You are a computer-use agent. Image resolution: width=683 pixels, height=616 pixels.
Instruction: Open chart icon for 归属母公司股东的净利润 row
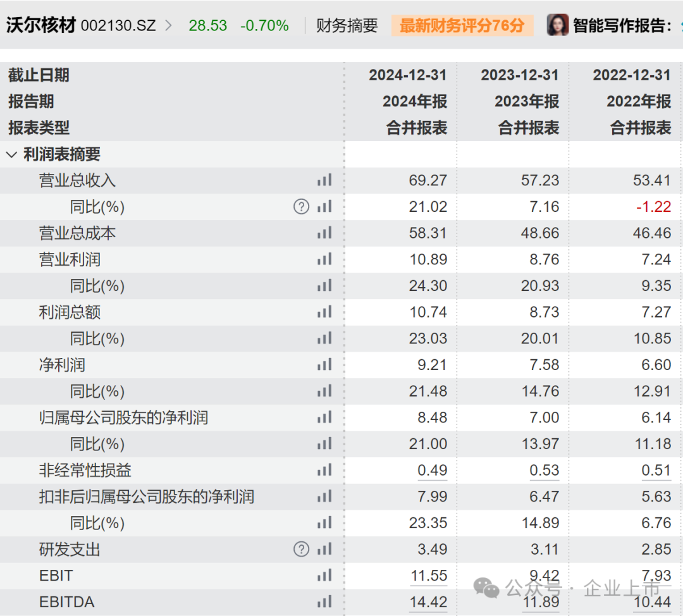click(324, 417)
